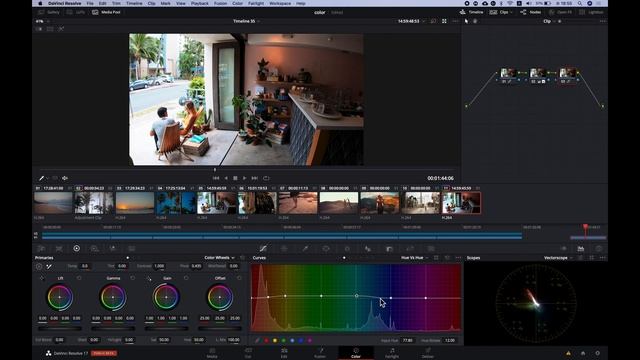Screen dimensions: 640x360
Task: Select the blue hue swatch under the curve
Action: tap(301, 340)
